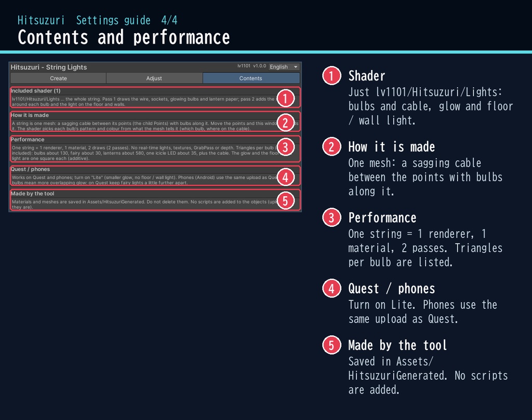This screenshot has width=532, height=420.
Task: Click the red number 4 badge in panel
Action: coord(285,177)
